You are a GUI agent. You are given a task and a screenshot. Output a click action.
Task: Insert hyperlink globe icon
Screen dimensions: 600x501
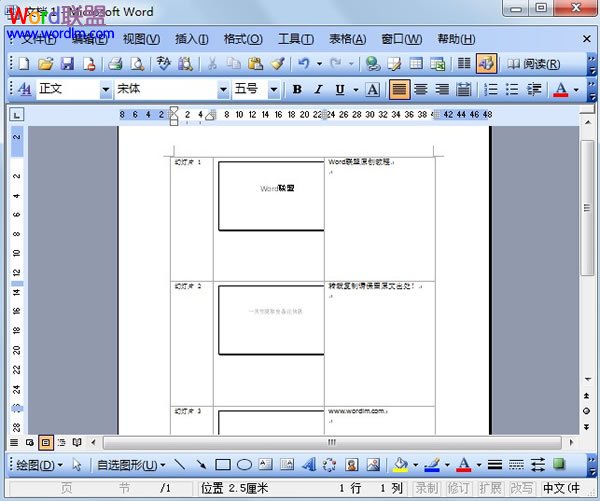[x=372, y=64]
